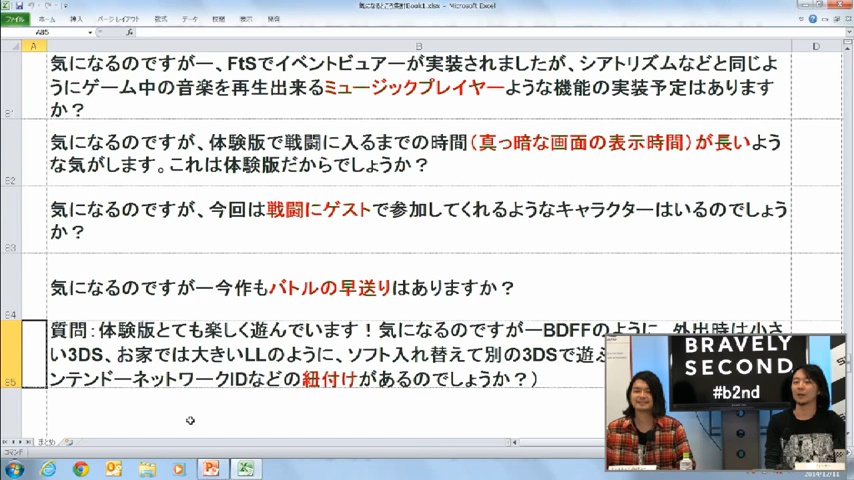This screenshot has width=854, height=480.
Task: Open the 数式 ribbon tab
Action: coord(161,19)
